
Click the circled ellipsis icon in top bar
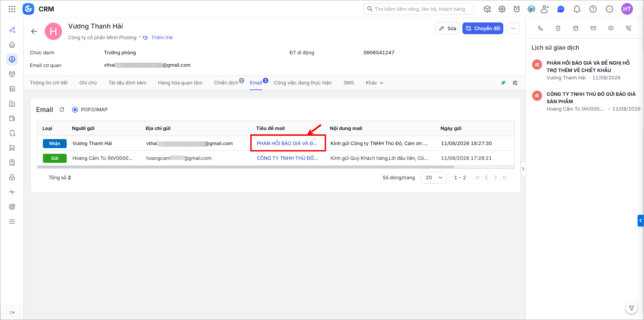(x=609, y=9)
